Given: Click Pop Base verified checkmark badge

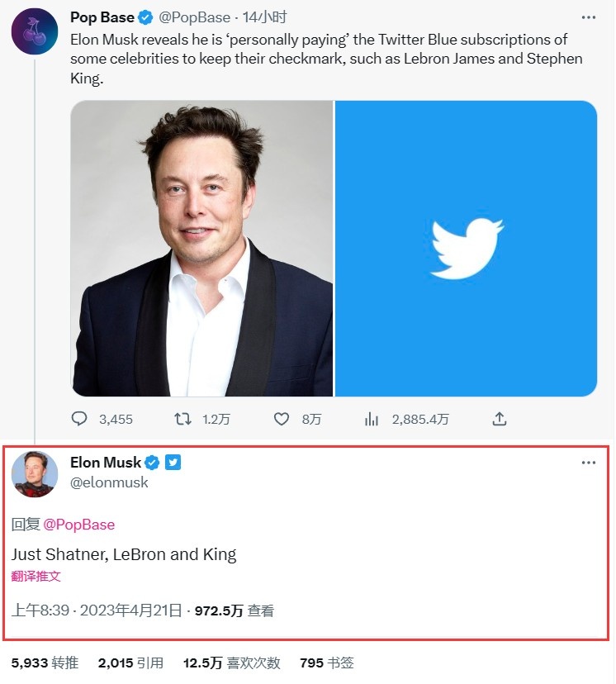Looking at the screenshot, I should pos(146,17).
